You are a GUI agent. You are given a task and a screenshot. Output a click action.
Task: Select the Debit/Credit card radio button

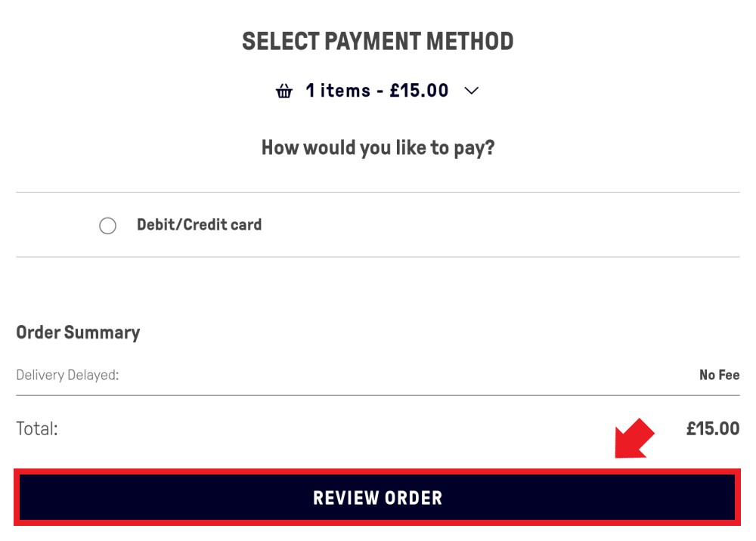(x=107, y=225)
